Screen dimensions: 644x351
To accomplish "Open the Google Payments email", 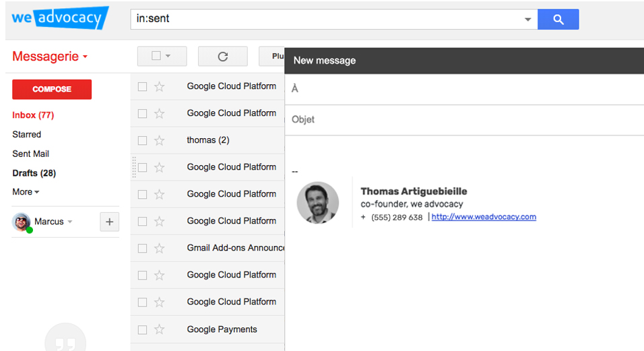I will point(222,329).
